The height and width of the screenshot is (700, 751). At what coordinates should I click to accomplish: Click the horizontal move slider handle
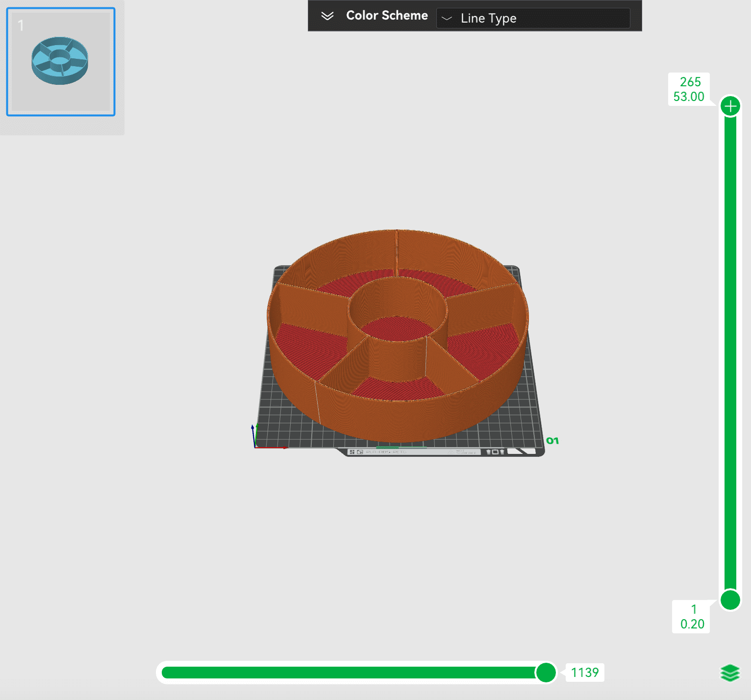click(x=546, y=673)
